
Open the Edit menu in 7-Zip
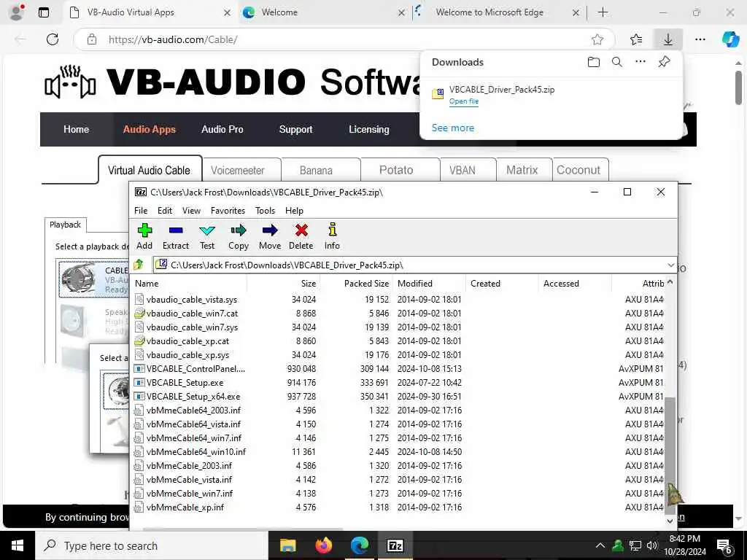click(165, 211)
